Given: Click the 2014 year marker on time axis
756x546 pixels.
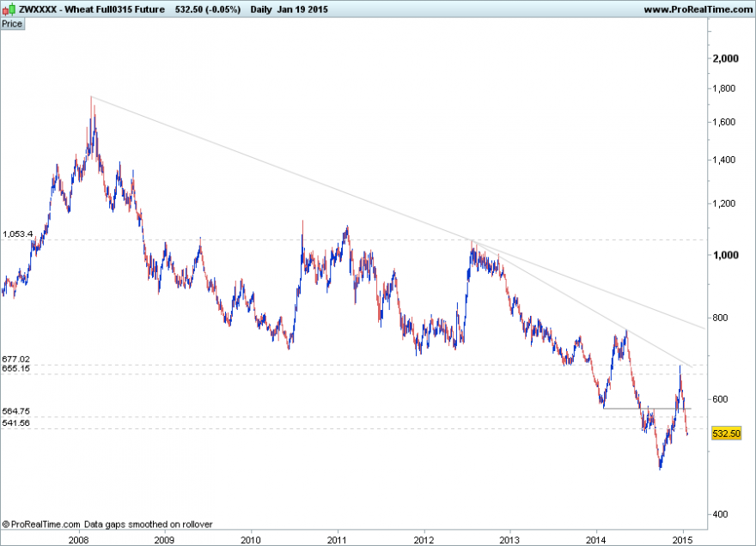Looking at the screenshot, I should (596, 540).
